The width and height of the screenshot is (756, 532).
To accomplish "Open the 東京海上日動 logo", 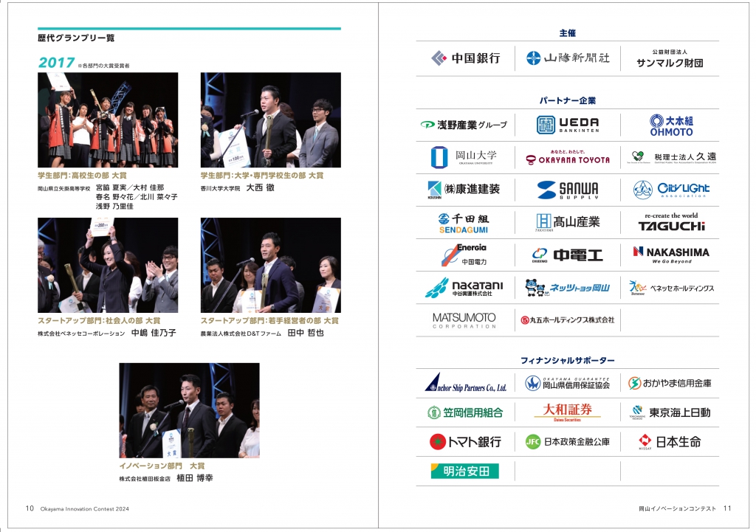I will (x=670, y=412).
